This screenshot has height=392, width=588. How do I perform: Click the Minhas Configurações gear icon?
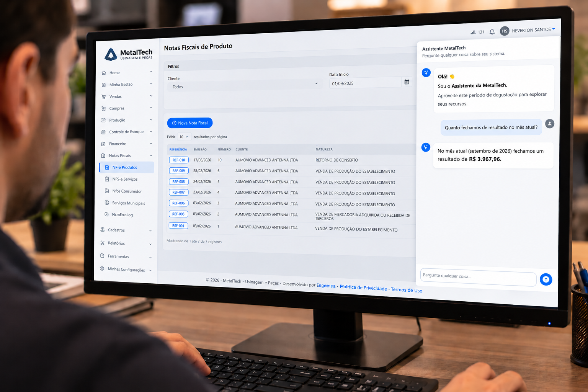[x=102, y=269]
